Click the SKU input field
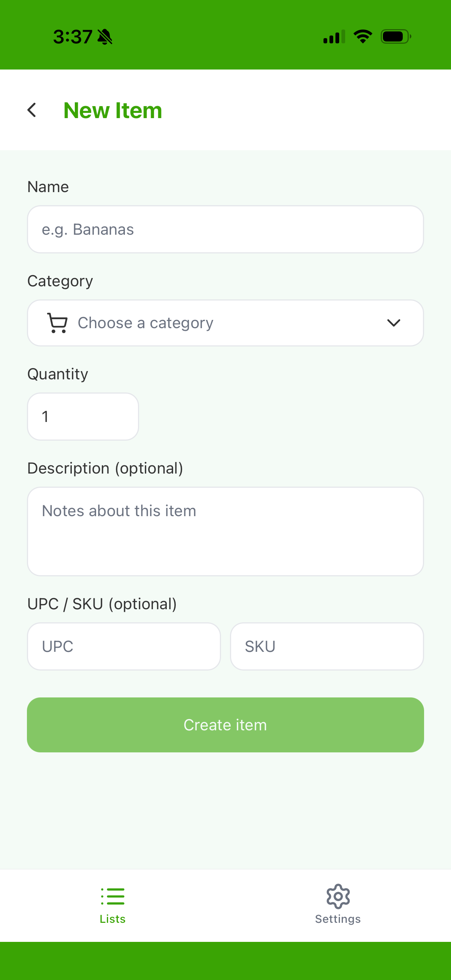 coord(326,646)
